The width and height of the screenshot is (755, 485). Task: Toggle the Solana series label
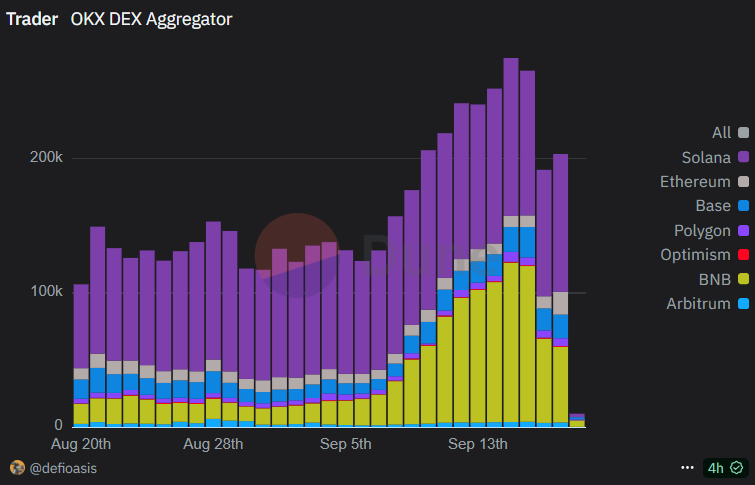[706, 157]
